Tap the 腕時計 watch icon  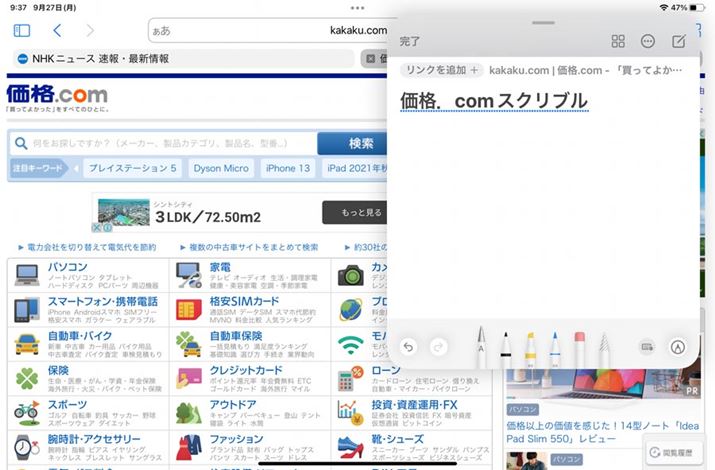point(27,448)
